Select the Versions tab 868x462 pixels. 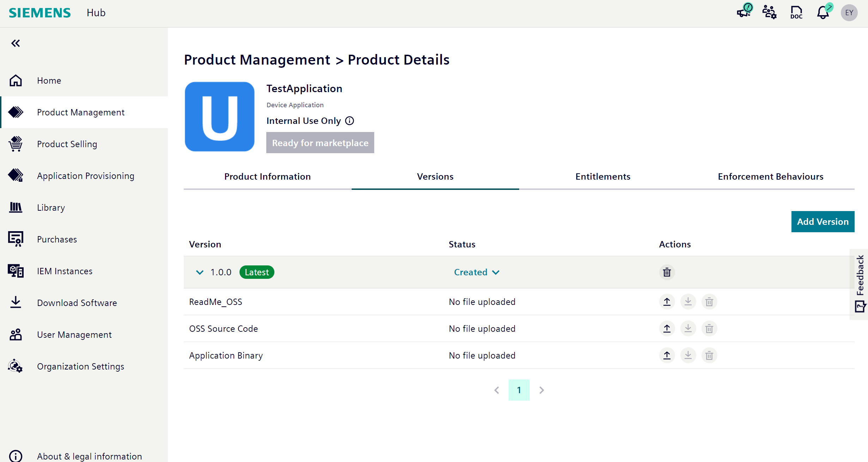click(x=435, y=176)
